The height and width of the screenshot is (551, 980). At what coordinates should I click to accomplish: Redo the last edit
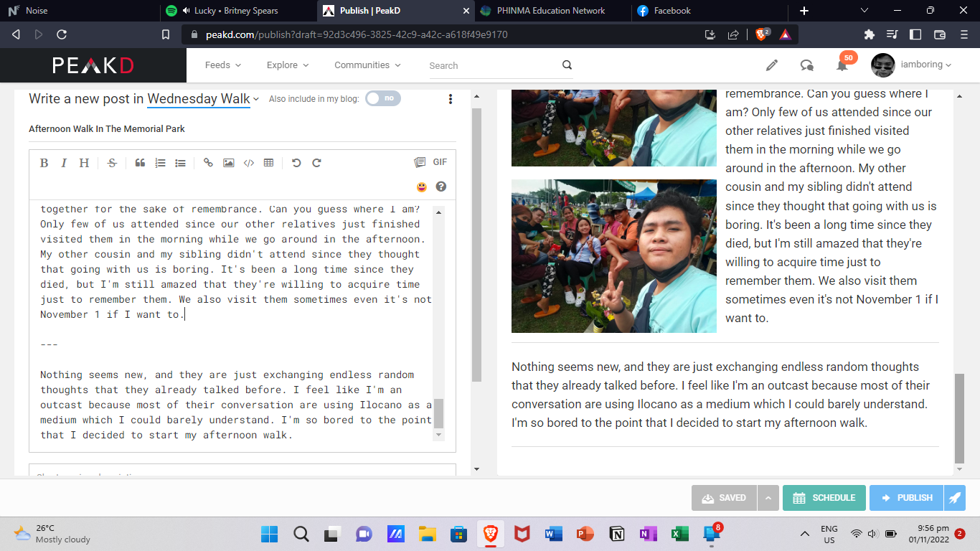(316, 163)
